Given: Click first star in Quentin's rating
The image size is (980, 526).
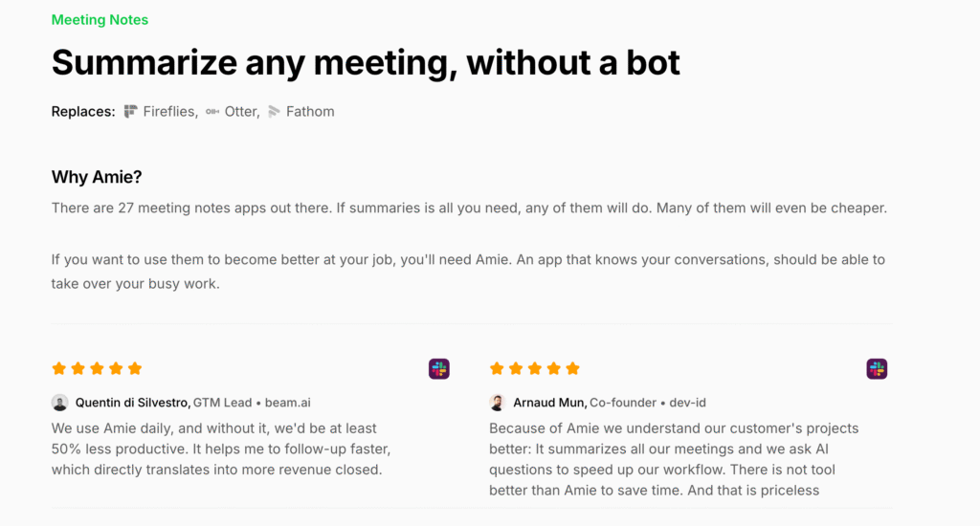Looking at the screenshot, I should tap(58, 368).
